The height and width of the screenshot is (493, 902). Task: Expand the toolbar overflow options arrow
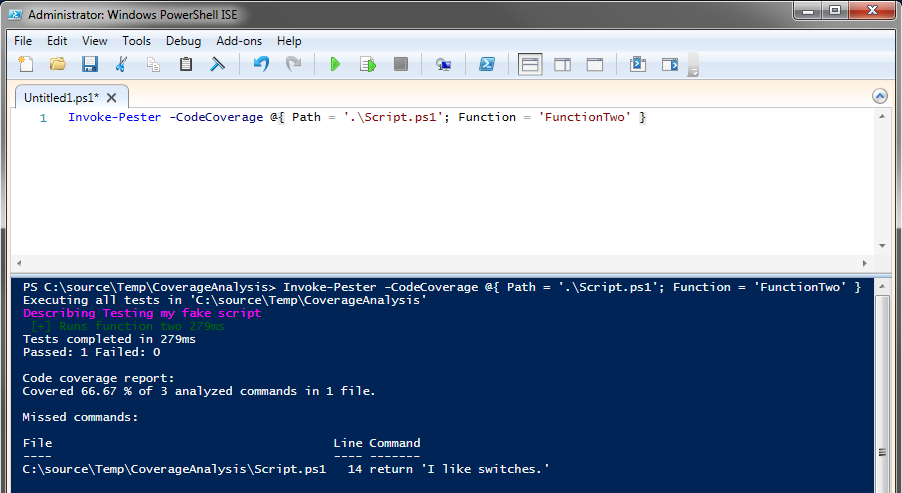coord(693,70)
